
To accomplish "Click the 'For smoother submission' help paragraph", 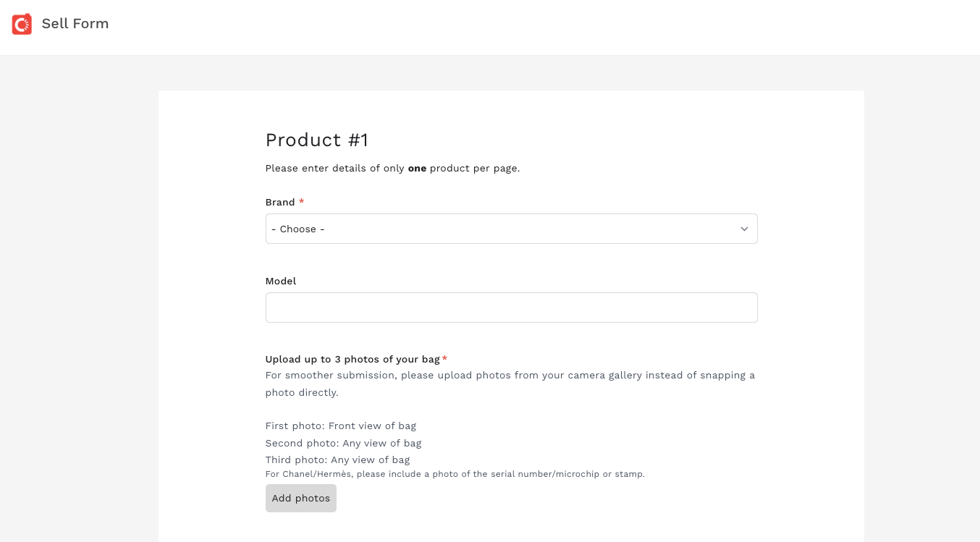I will tap(510, 384).
